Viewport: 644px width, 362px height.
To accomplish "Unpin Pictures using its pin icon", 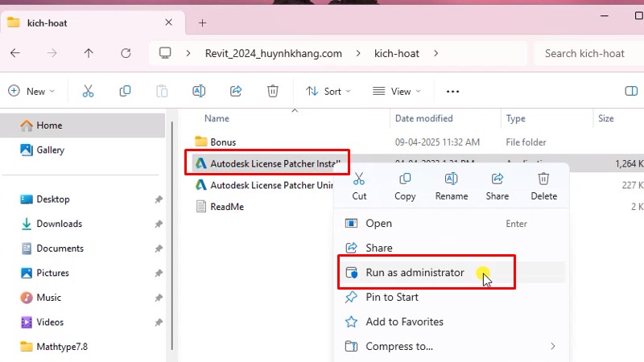I will [159, 274].
